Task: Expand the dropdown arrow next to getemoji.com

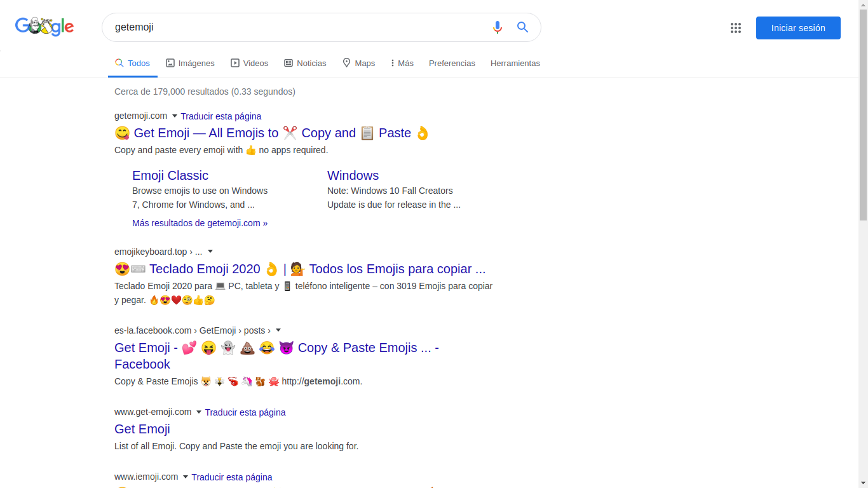Action: point(175,116)
